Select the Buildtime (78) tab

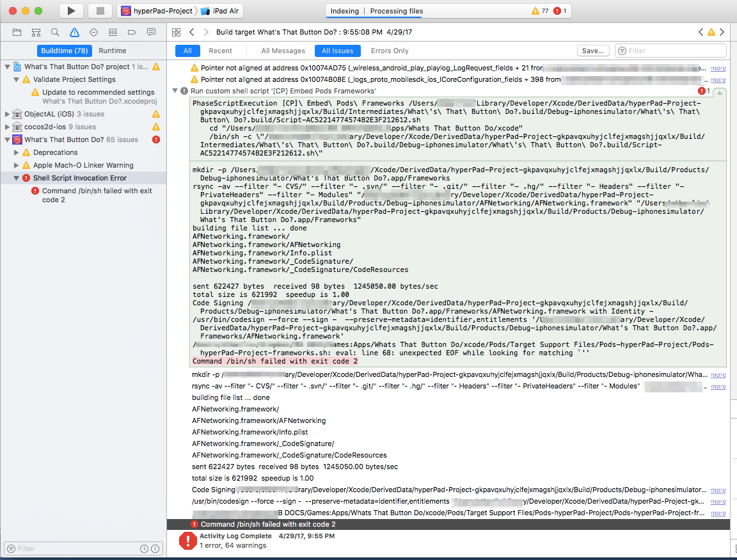click(64, 51)
